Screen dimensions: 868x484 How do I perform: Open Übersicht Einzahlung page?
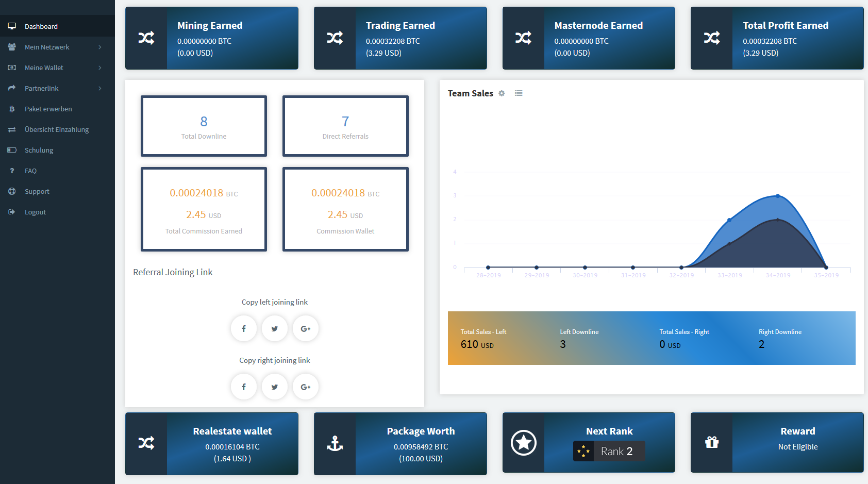(x=57, y=129)
